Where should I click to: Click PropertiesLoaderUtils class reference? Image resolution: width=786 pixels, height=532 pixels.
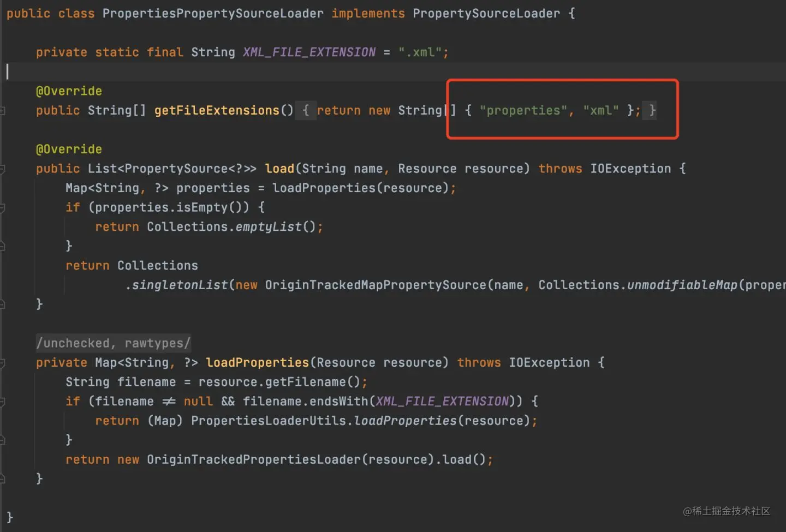269,421
